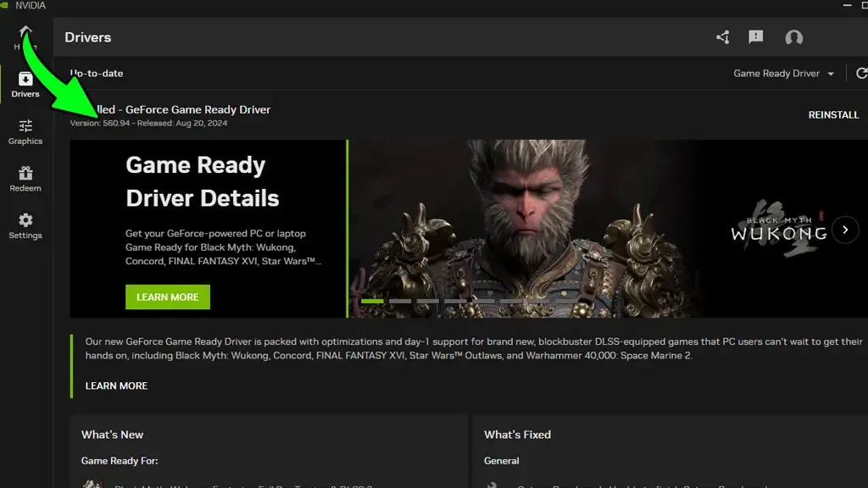Click the Game Ready Driver Details heading
This screenshot has height=488, width=868.
point(202,181)
